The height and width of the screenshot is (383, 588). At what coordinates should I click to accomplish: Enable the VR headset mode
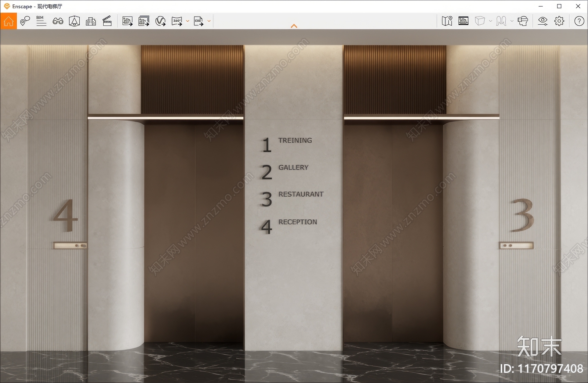tap(523, 21)
